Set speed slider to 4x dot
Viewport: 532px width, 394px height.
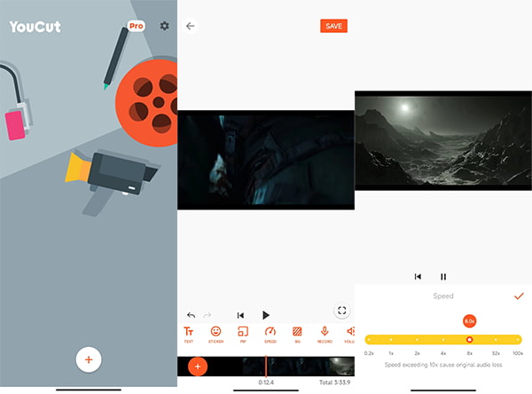(443, 339)
